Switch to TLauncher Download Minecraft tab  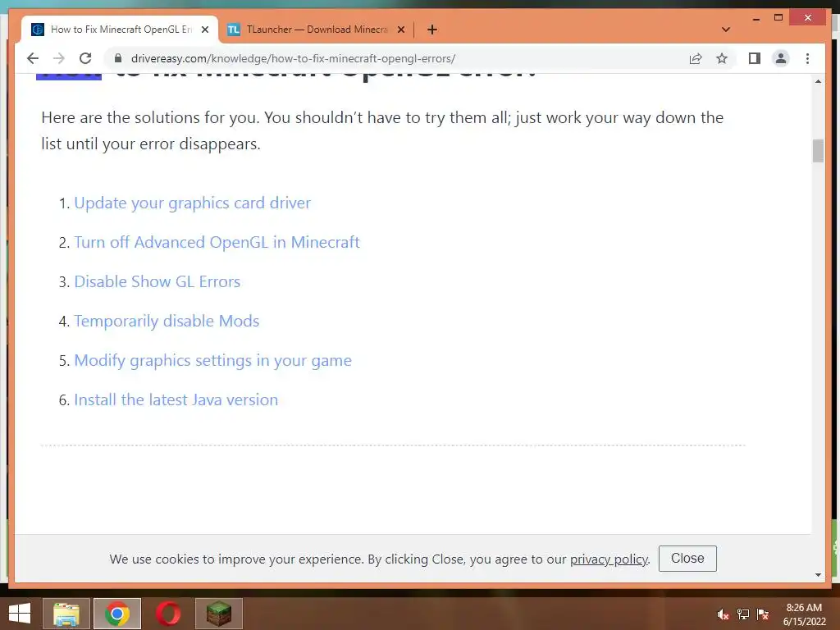tap(316, 30)
